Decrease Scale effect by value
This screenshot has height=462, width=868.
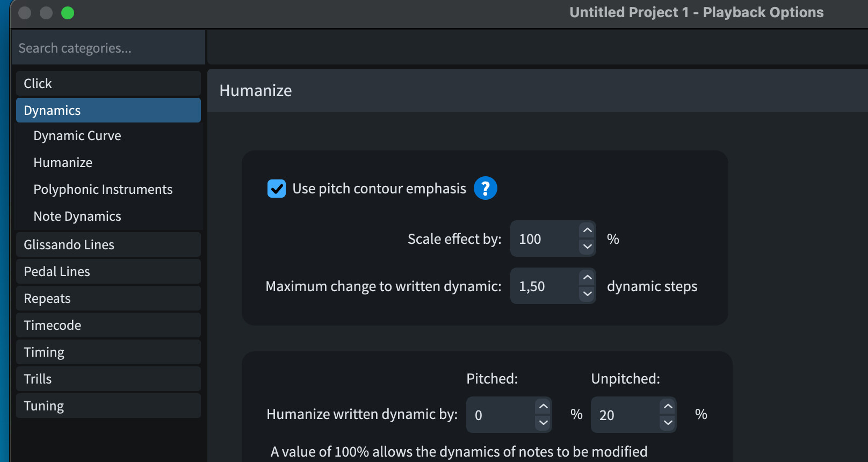588,247
